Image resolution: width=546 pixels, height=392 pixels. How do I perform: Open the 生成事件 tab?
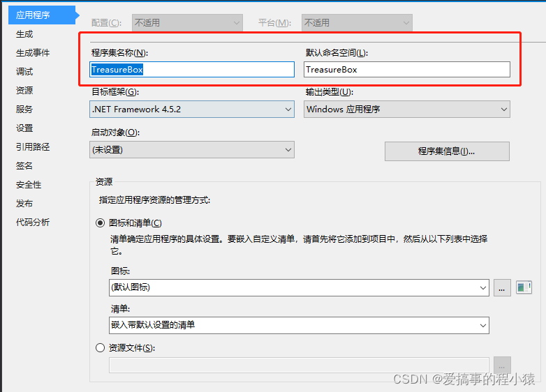[33, 53]
